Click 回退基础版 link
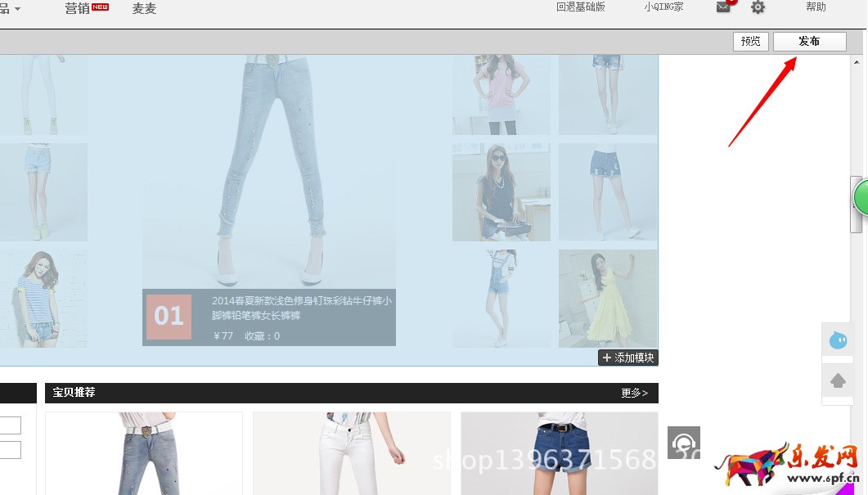Image resolution: width=868 pixels, height=495 pixels. 581,7
